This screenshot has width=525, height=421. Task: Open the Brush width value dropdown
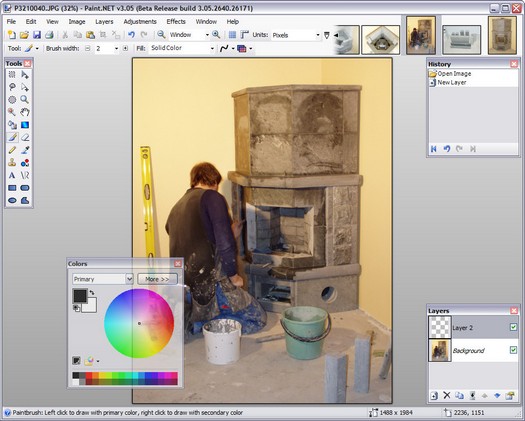(x=116, y=49)
